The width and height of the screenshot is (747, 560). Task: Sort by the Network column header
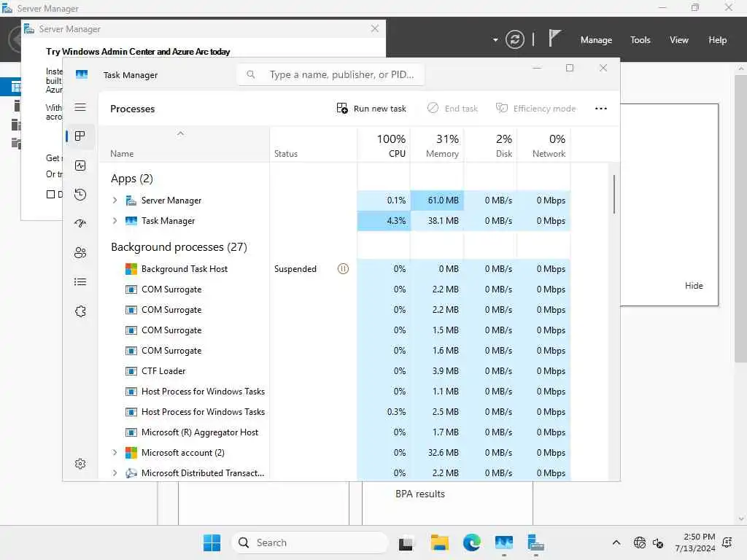coord(543,145)
